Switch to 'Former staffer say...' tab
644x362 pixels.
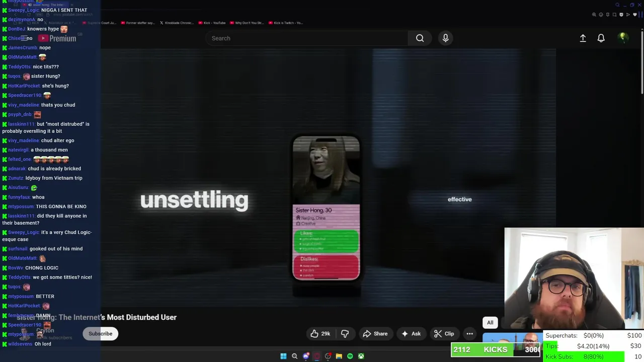[137, 23]
